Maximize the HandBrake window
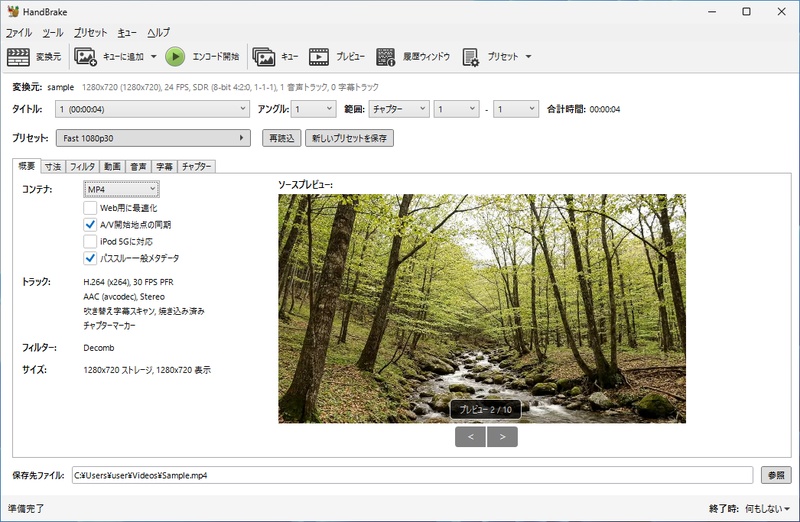Screen dimensions: 800x522 746,12
